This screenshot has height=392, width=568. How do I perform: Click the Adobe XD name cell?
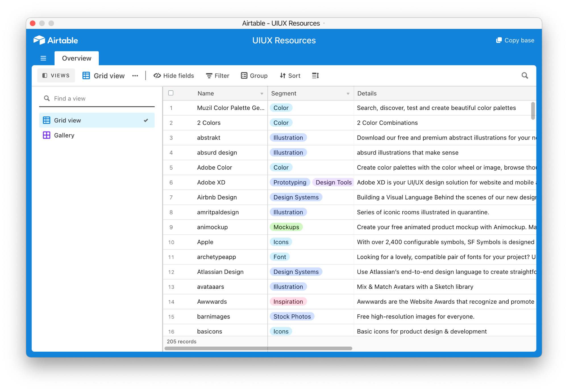pos(231,182)
